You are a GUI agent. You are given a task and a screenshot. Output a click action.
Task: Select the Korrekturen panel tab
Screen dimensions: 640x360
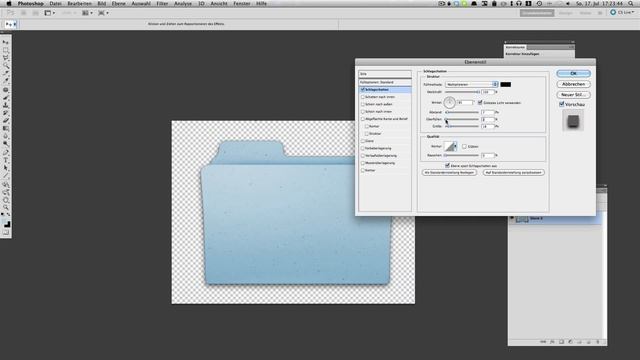click(516, 47)
